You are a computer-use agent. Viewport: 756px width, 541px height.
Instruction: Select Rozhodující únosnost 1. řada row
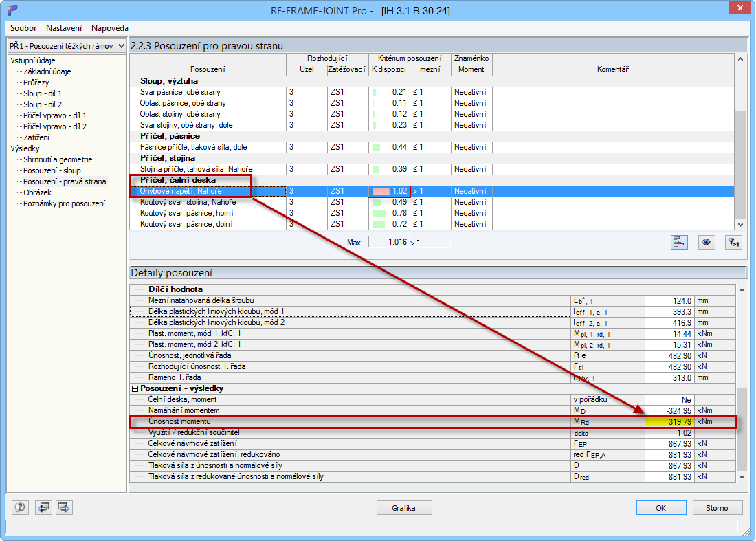432,366
